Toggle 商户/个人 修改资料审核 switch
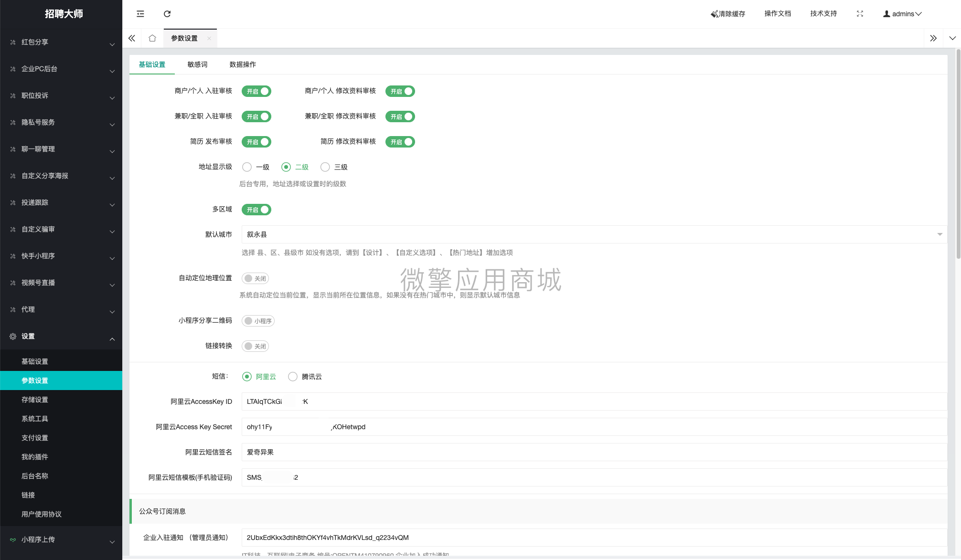The image size is (961, 560). tap(400, 91)
